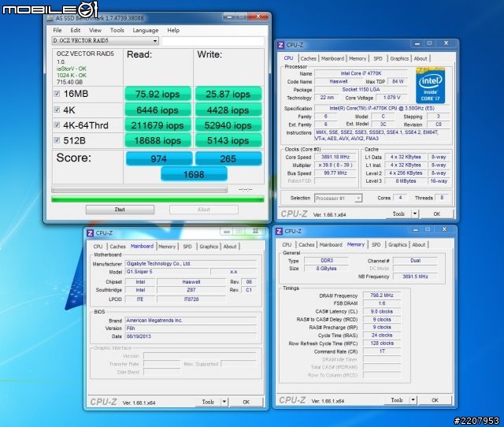Open Caches tab in Memory window
Viewport: 504px width, 427px height.
tap(306, 245)
